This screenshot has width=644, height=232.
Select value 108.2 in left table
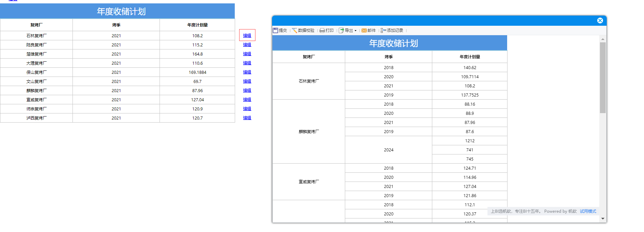198,36
